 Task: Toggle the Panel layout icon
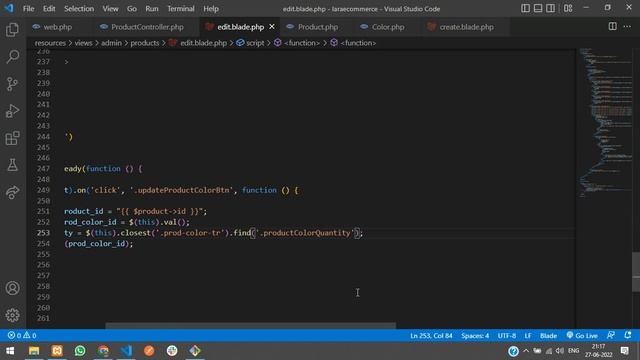538,8
